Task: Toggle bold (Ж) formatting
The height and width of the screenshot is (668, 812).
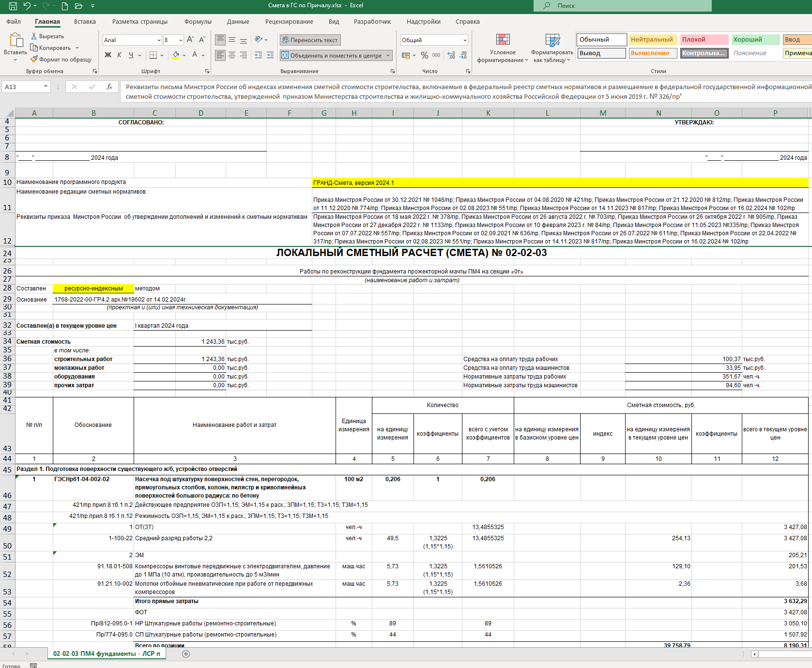Action: click(x=108, y=55)
